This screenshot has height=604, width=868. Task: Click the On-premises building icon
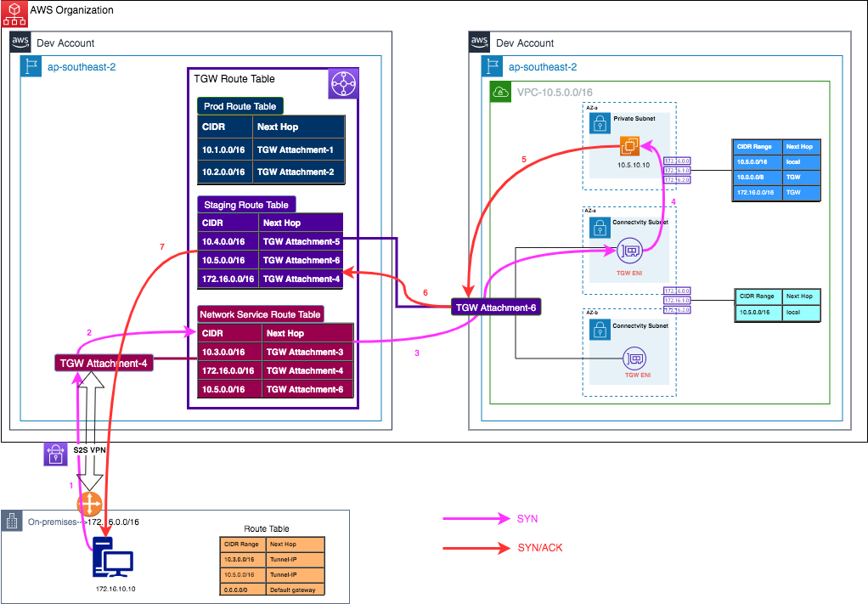pos(10,520)
